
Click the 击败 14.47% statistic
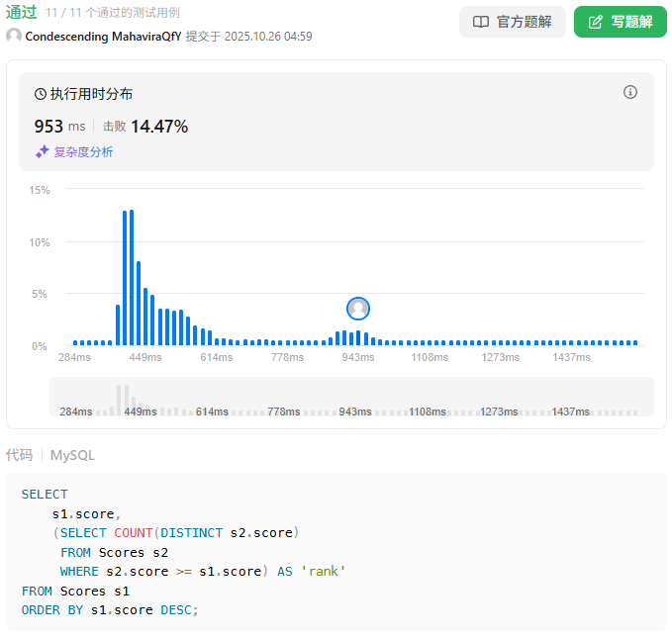(145, 127)
